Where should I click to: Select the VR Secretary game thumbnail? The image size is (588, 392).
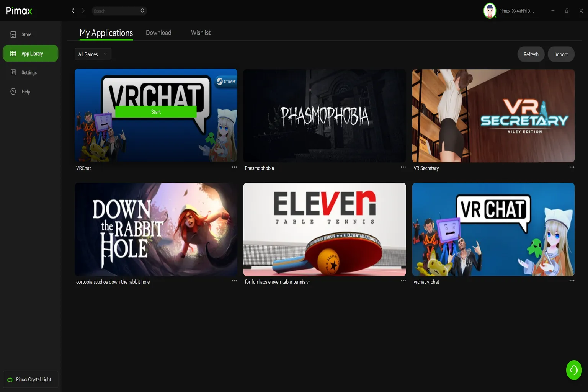coord(493,116)
